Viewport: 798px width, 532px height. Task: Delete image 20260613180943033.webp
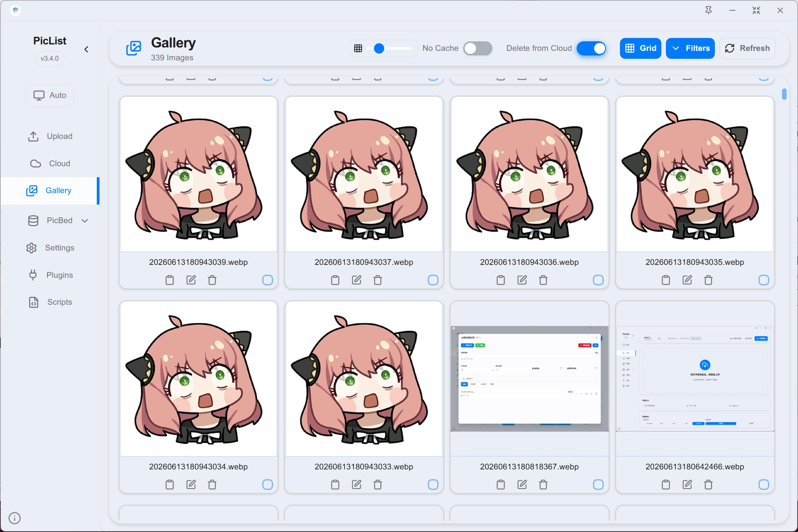pyautogui.click(x=378, y=485)
